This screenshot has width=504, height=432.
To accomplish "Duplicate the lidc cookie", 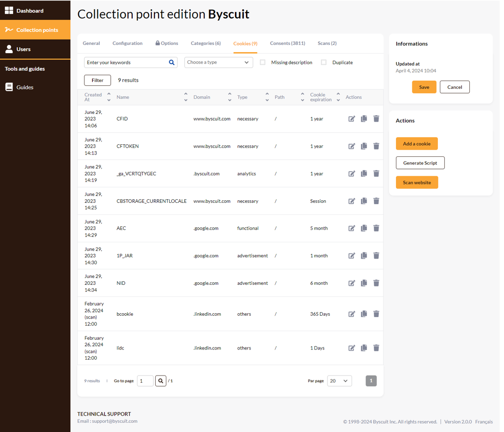I will pyautogui.click(x=364, y=348).
